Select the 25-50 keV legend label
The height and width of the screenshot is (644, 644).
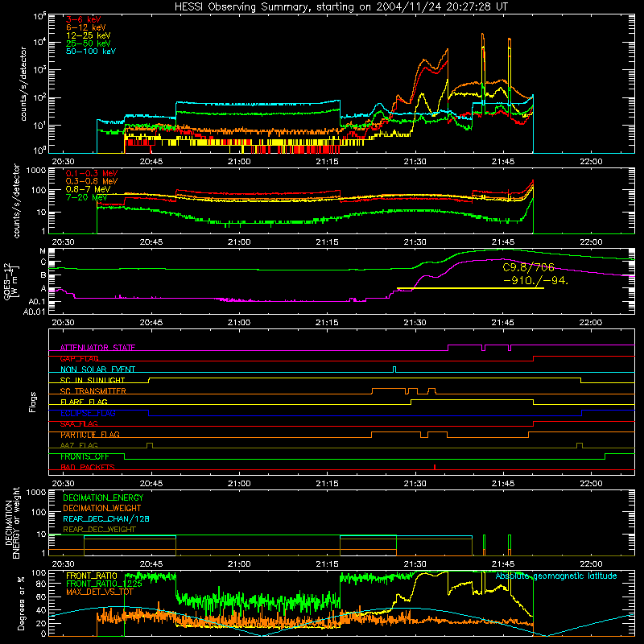[89, 43]
